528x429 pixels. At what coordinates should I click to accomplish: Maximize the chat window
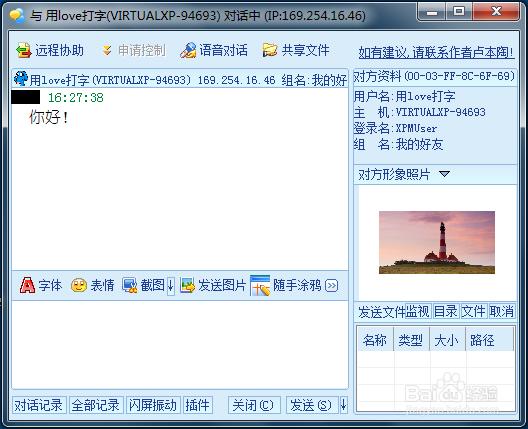pyautogui.click(x=459, y=12)
